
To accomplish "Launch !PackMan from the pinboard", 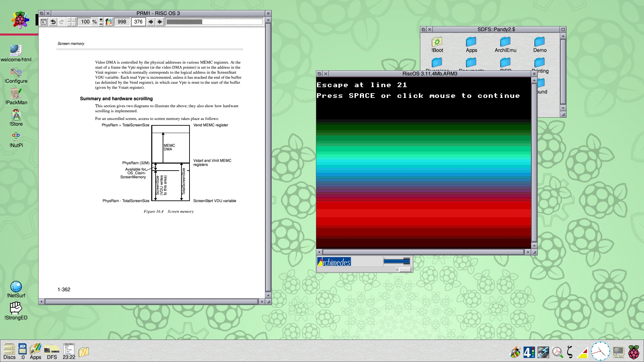I will pyautogui.click(x=16, y=97).
